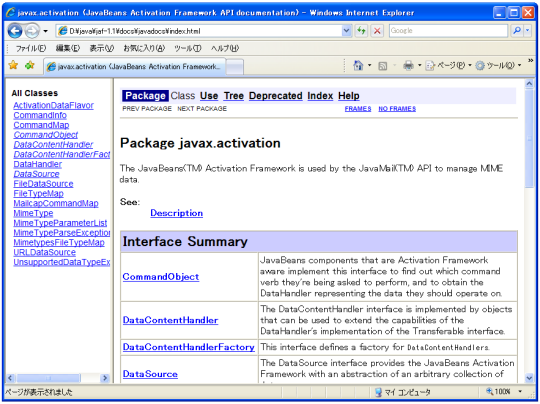540x404 pixels.
Task: Open the FileTypeMap class link
Action: [x=38, y=194]
